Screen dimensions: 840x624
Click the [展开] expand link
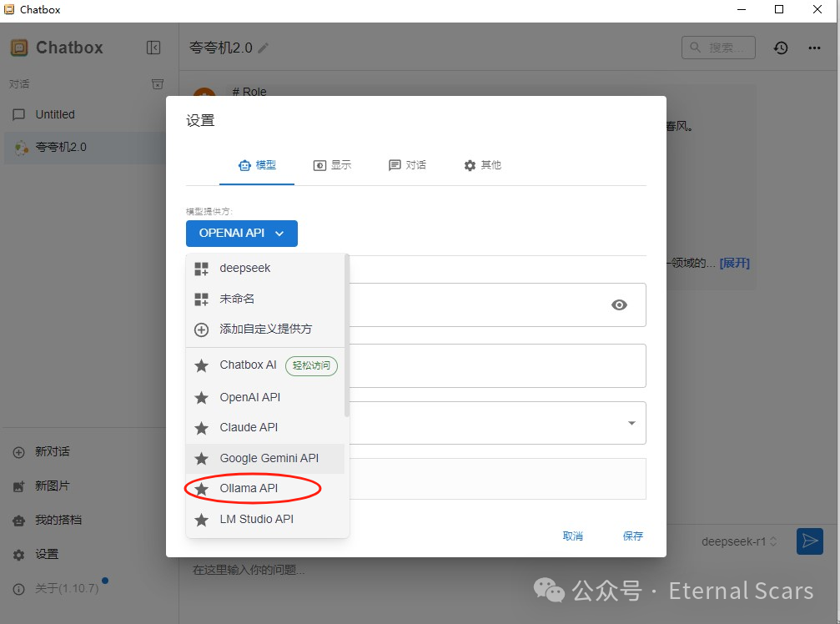pyautogui.click(x=734, y=263)
